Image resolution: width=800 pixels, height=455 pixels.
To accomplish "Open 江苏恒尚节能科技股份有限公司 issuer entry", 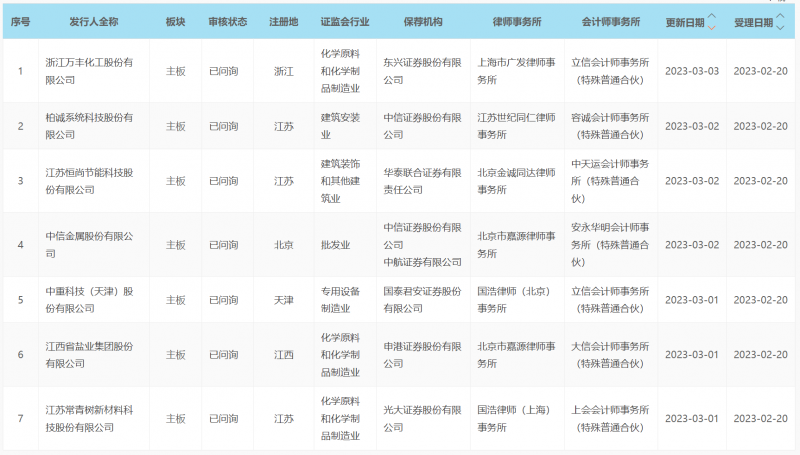I will coord(90,181).
